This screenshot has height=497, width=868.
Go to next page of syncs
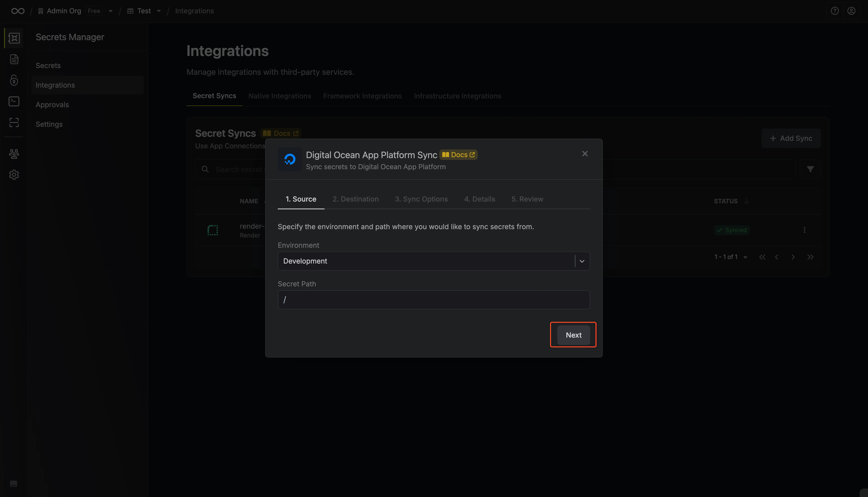coord(793,257)
